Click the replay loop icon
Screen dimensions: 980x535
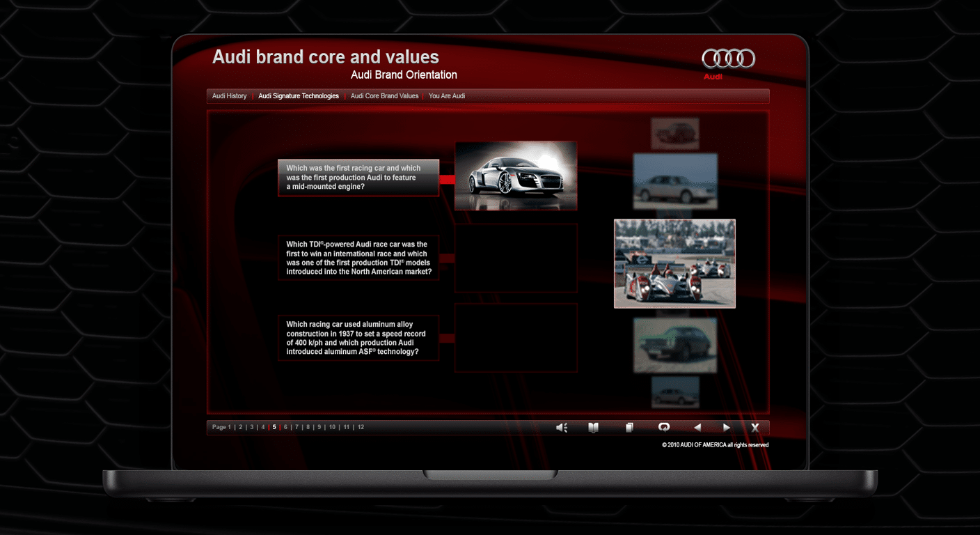(663, 428)
